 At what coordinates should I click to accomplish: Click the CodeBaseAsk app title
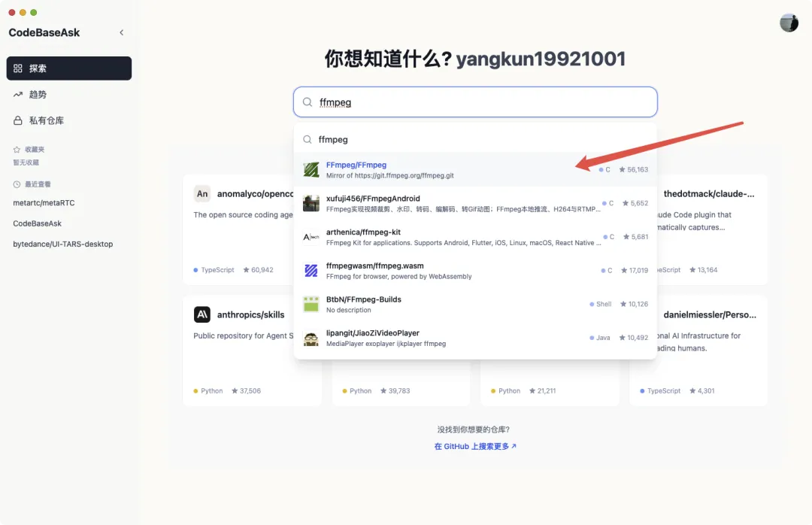coord(44,32)
